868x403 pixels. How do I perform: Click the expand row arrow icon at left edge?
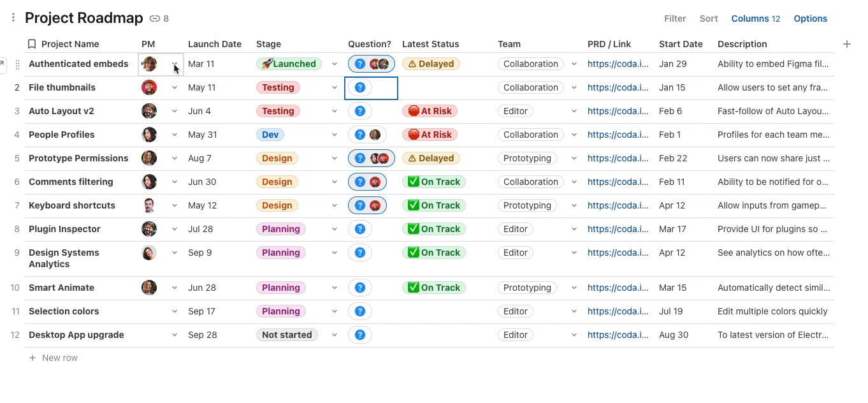pos(2,64)
